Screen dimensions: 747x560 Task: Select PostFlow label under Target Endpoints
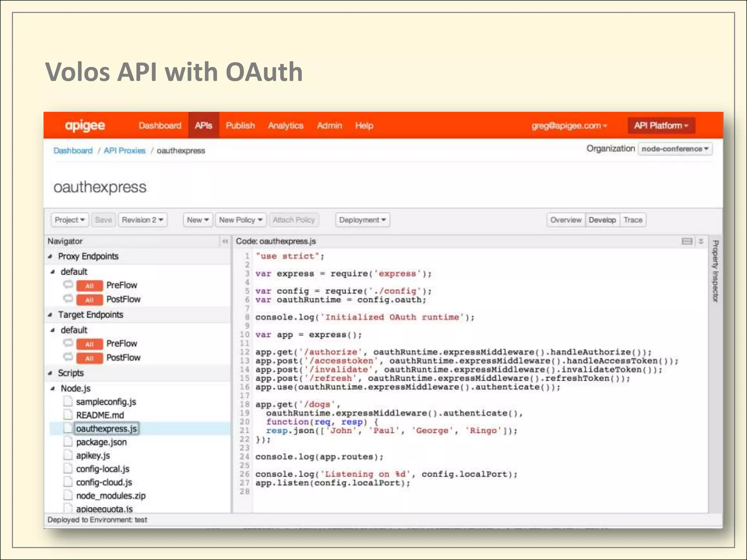click(x=123, y=358)
